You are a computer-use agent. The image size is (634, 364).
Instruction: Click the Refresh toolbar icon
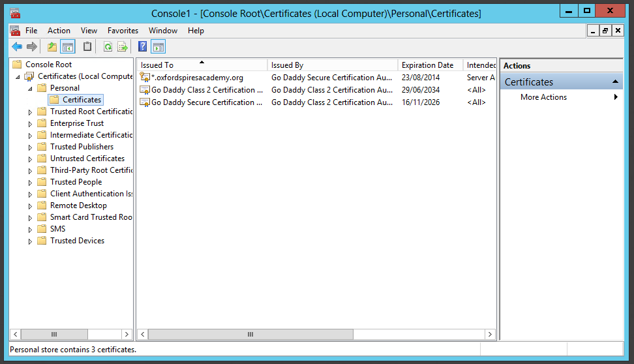click(x=108, y=47)
